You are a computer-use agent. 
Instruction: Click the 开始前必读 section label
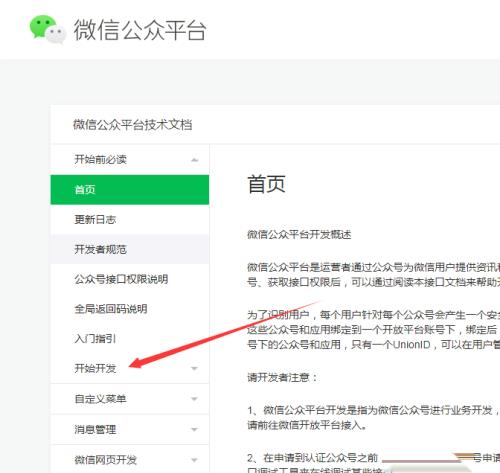[100, 159]
